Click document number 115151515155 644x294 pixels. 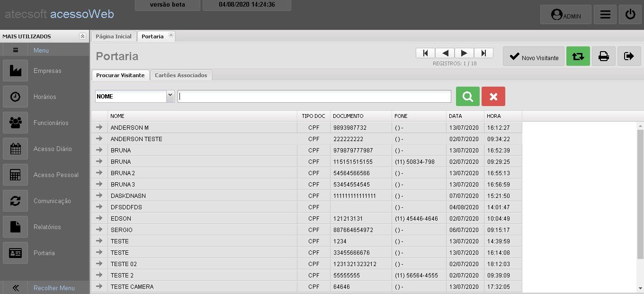tap(353, 162)
